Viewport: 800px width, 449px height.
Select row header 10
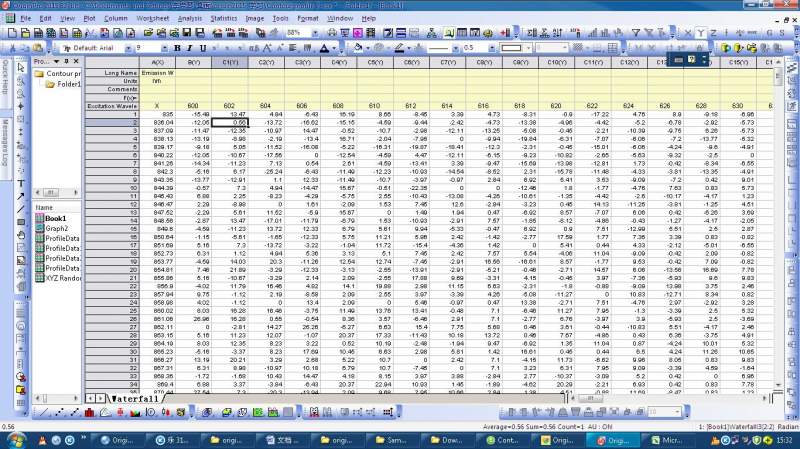pos(112,188)
